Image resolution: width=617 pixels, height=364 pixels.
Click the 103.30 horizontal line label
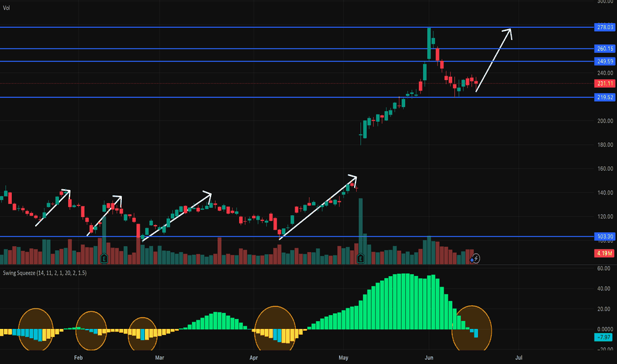pyautogui.click(x=605, y=236)
